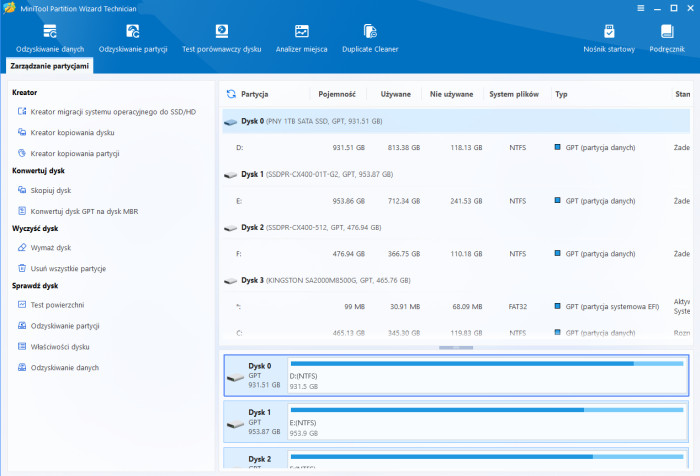Click the refresh icon beside Partycja
700x476 pixels.
pos(231,94)
